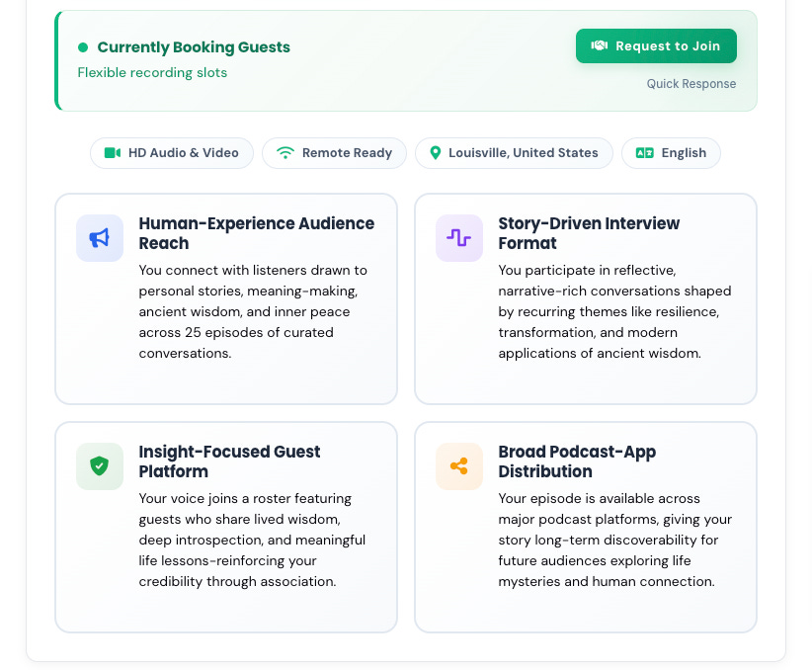Open the Broad Podcast-App Distribution card
The width and height of the screenshot is (812, 670).
(586, 527)
